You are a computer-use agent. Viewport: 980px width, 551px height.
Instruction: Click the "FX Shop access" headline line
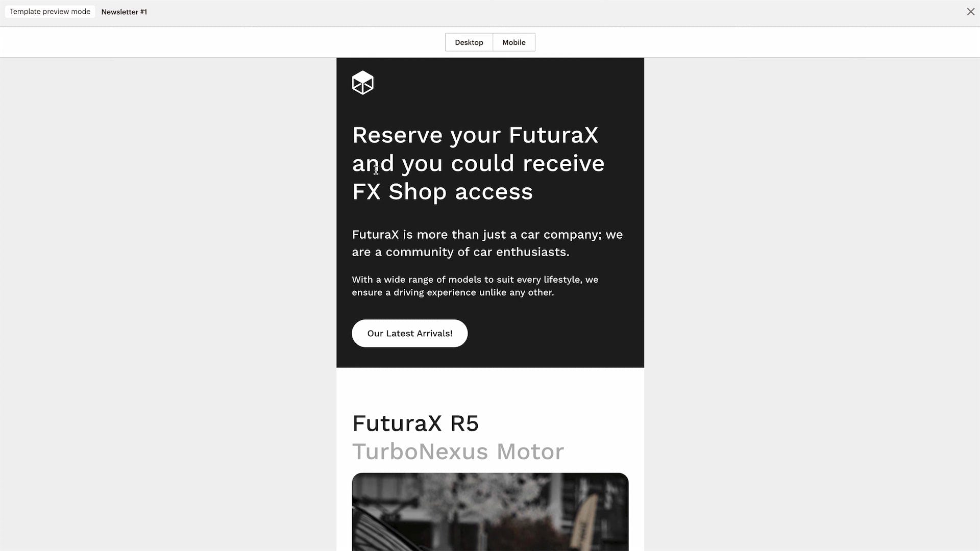443,192
